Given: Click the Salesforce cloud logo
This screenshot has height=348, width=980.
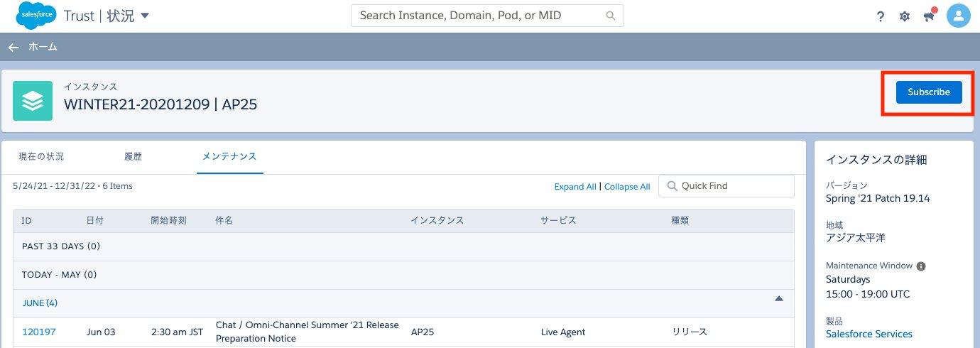Looking at the screenshot, I should 36,16.
